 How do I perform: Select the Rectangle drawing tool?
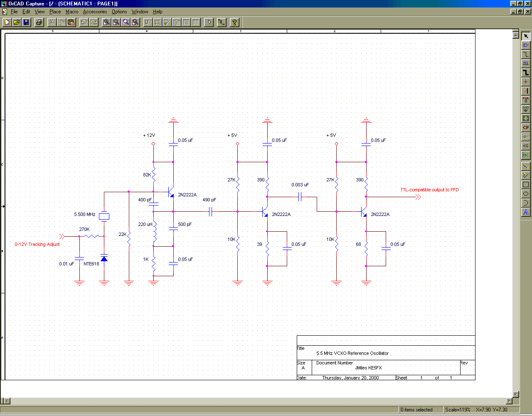[526, 185]
